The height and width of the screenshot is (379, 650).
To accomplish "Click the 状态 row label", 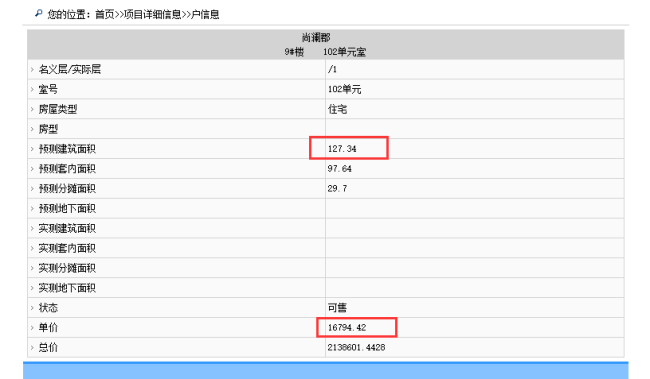I will point(48,308).
